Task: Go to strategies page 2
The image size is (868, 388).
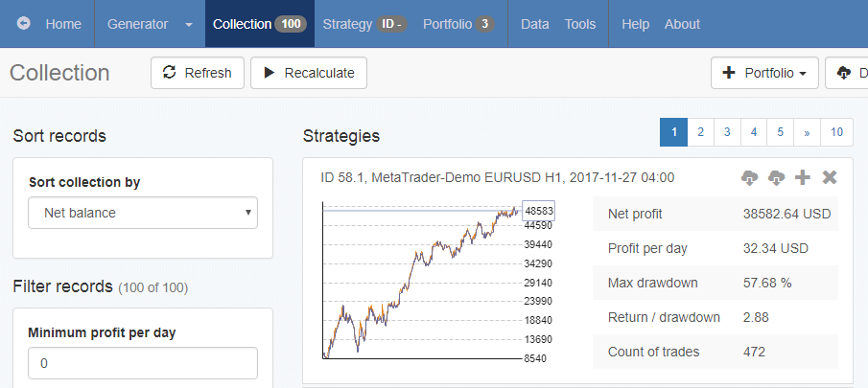Action: click(x=701, y=132)
